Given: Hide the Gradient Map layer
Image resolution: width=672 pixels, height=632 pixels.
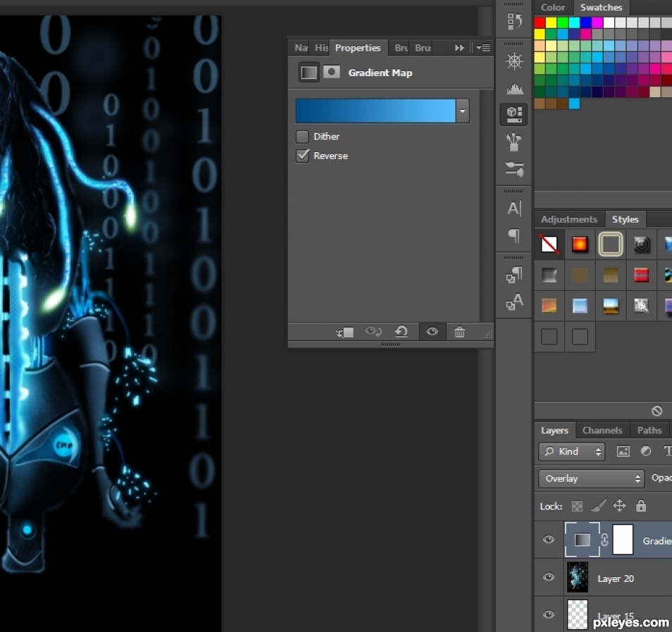Looking at the screenshot, I should coord(549,540).
